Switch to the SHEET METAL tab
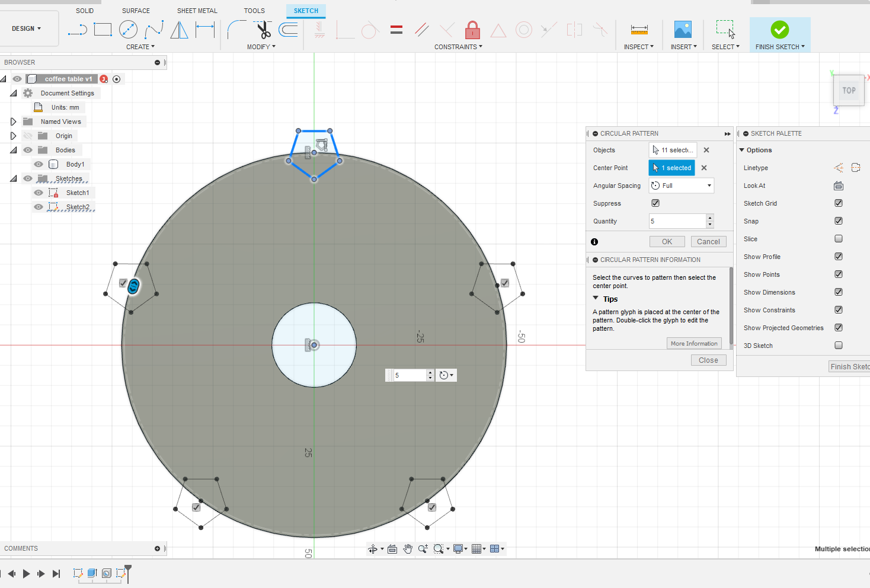Viewport: 870px width, 588px height. [x=197, y=11]
